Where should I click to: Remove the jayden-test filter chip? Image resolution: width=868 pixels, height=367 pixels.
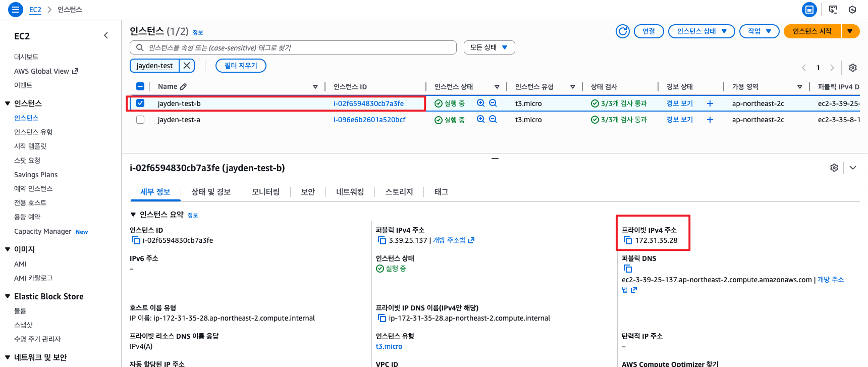tap(187, 66)
